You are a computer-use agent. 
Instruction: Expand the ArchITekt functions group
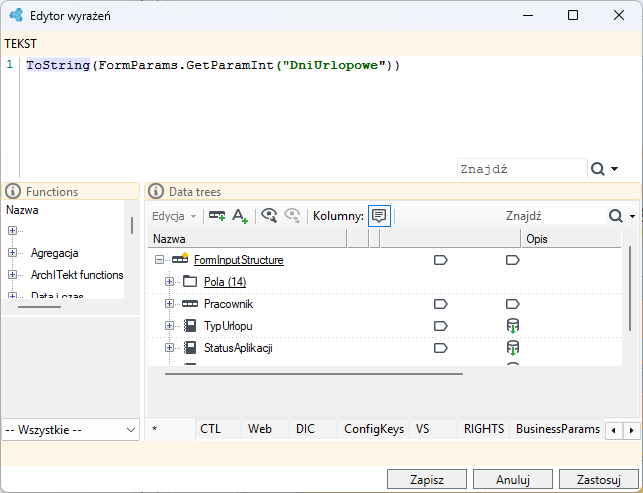click(12, 274)
